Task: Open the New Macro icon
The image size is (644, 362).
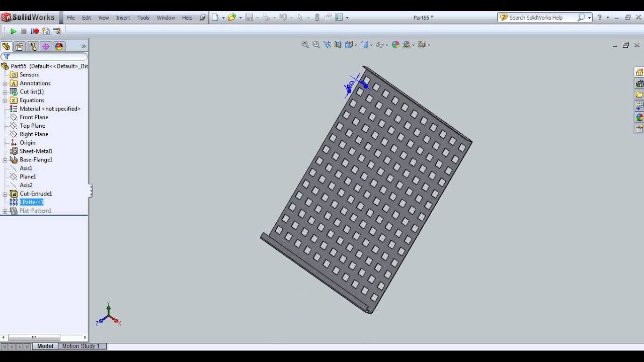Action: tap(46, 31)
